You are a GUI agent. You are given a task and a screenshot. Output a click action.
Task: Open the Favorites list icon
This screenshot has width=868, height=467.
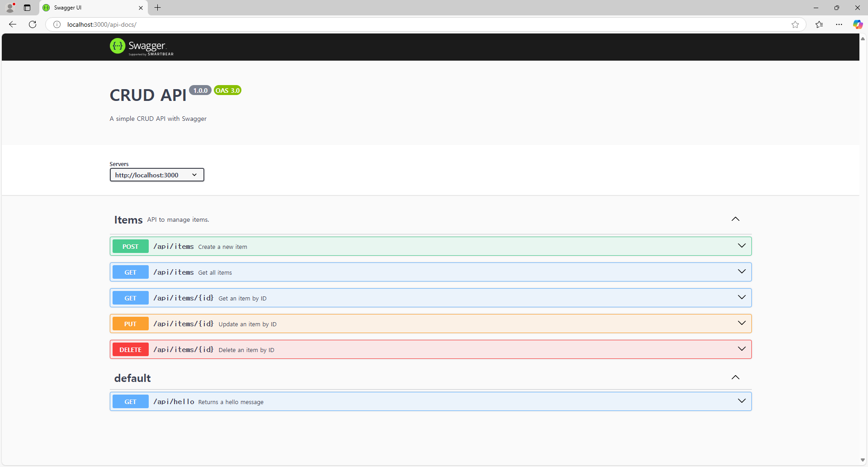tap(819, 24)
